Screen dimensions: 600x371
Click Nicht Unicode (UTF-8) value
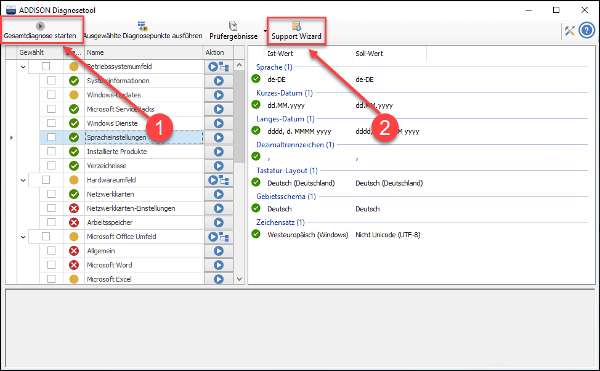(x=388, y=234)
